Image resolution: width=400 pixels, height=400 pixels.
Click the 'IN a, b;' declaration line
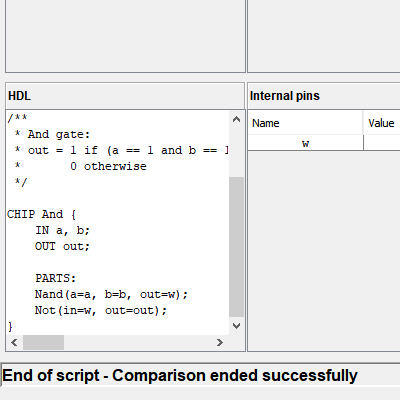pos(62,230)
